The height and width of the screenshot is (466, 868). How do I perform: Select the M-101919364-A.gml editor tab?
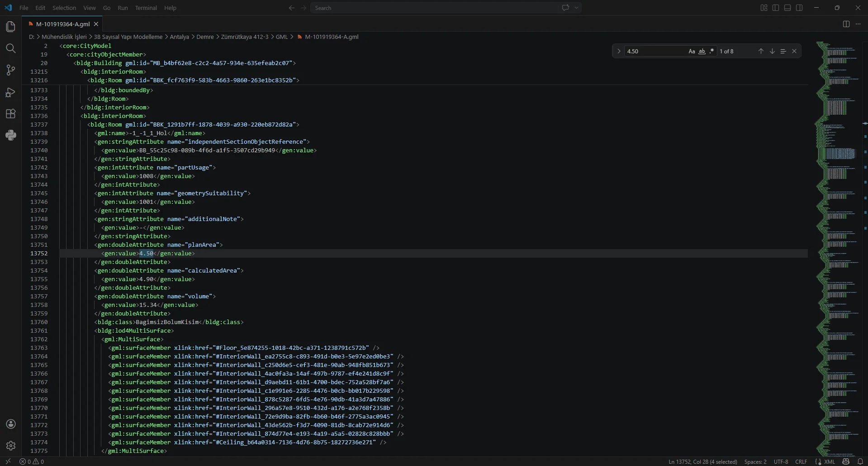(62, 24)
